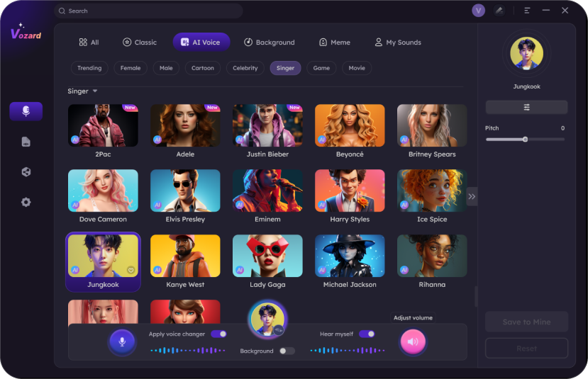The width and height of the screenshot is (588, 379).
Task: Click the microphone voice changer sidebar icon
Action: 26,111
